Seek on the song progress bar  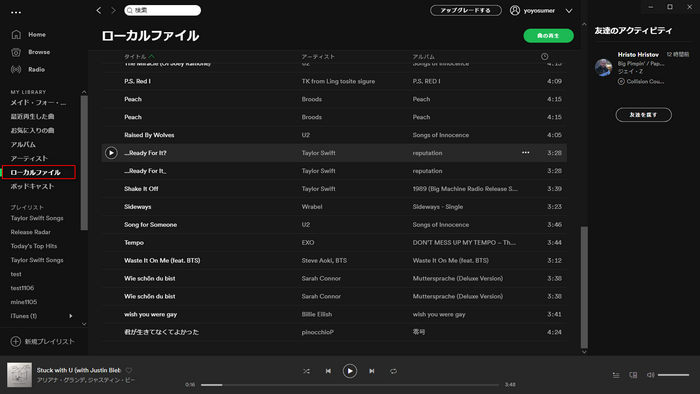(x=350, y=385)
